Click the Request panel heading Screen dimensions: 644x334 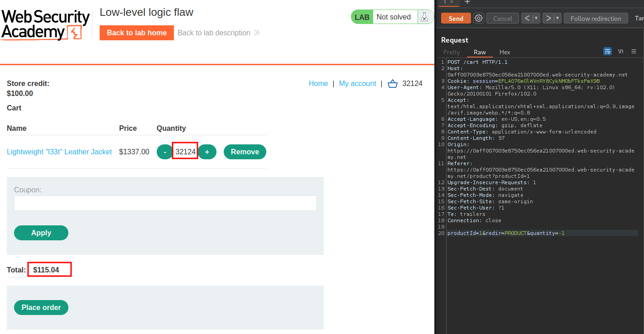[x=454, y=40]
